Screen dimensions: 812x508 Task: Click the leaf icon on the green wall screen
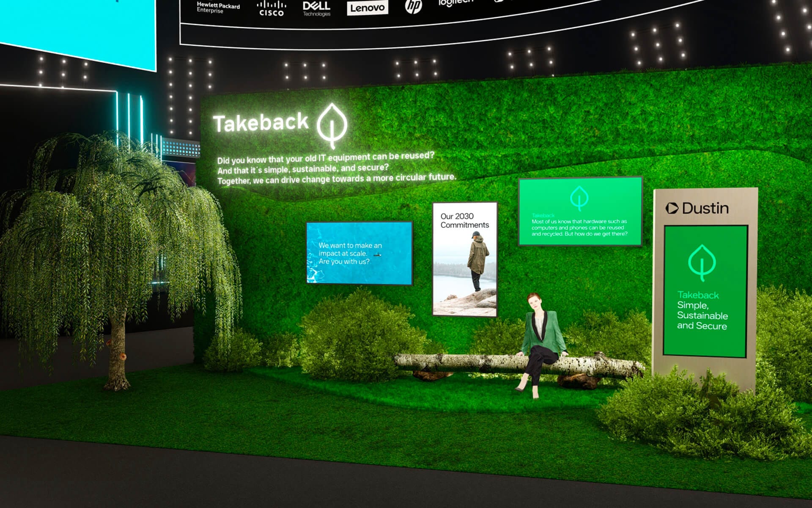pyautogui.click(x=579, y=198)
